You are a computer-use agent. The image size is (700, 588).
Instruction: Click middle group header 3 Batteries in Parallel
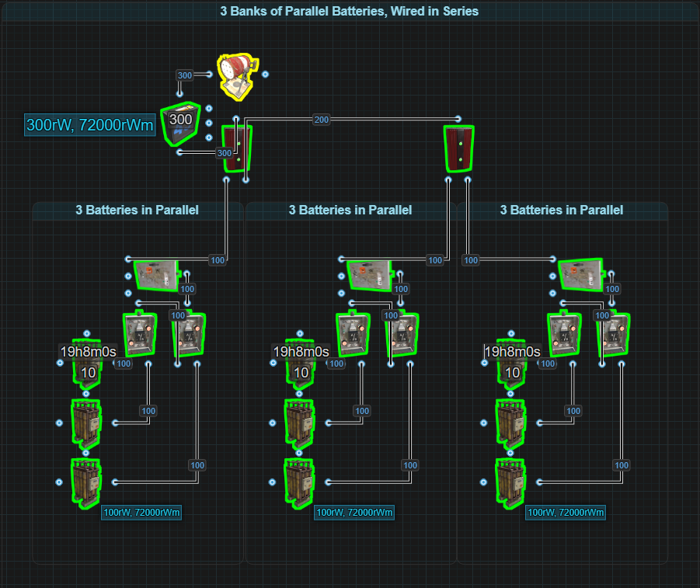point(350,210)
